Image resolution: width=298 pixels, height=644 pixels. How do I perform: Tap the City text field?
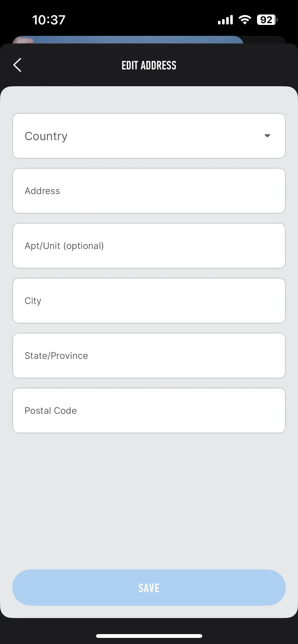click(149, 301)
